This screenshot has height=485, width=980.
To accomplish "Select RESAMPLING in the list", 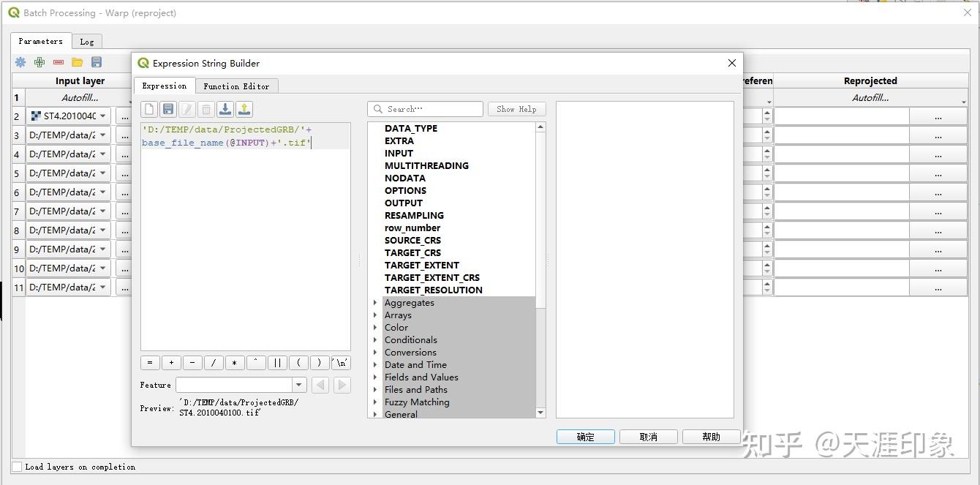I will (x=415, y=215).
